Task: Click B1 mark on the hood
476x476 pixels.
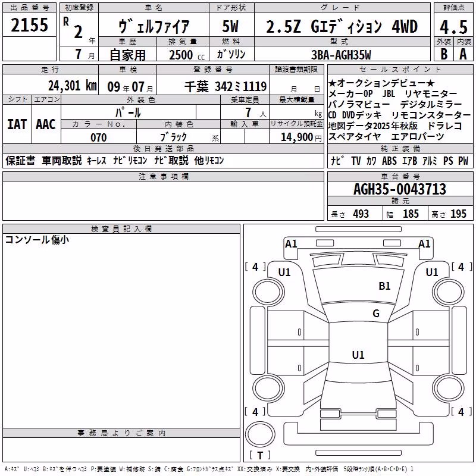Action: tap(384, 286)
